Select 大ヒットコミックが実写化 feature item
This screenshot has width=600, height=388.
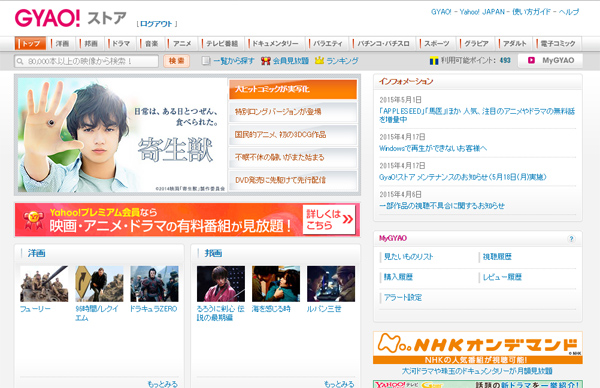click(x=293, y=90)
